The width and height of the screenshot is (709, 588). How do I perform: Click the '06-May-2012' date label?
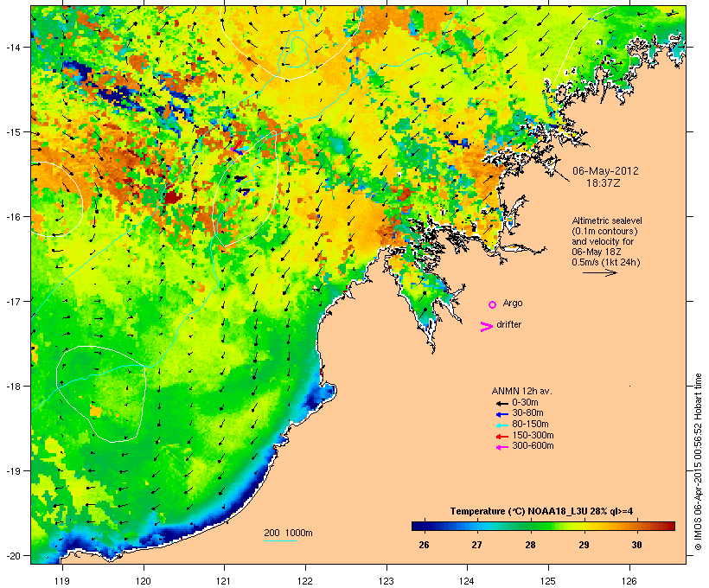[x=605, y=171]
